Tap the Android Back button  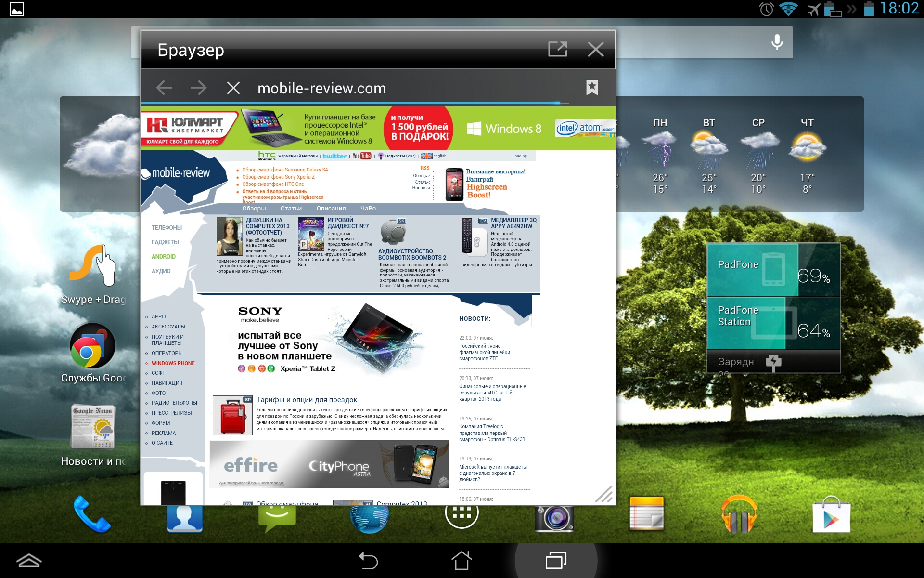pos(368,561)
